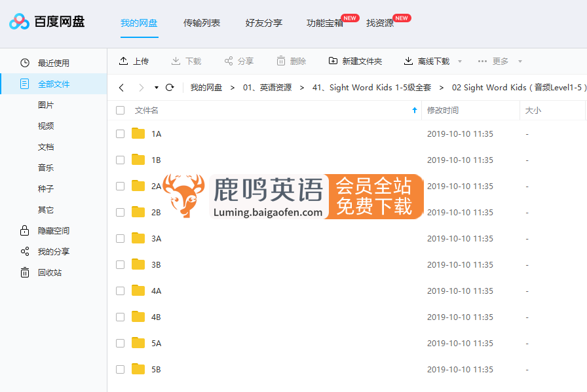Select 视频 in the sidebar
This screenshot has width=587, height=392.
(x=46, y=126)
